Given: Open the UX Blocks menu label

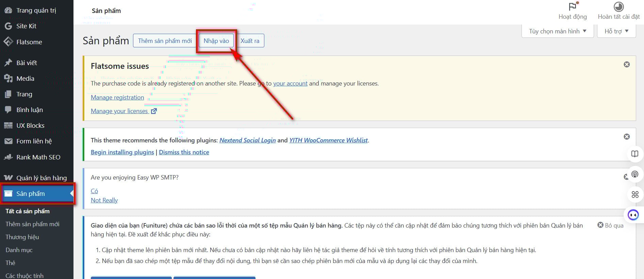Looking at the screenshot, I should click(x=31, y=125).
